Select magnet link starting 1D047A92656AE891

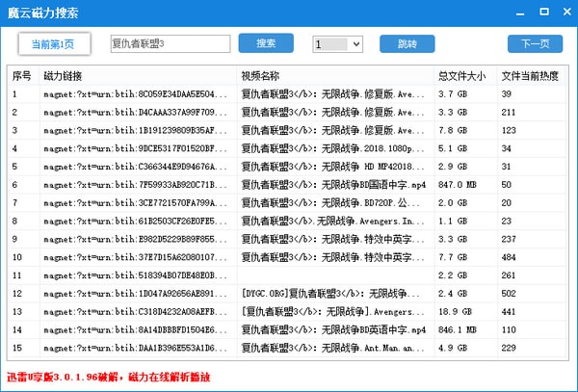[x=135, y=294]
